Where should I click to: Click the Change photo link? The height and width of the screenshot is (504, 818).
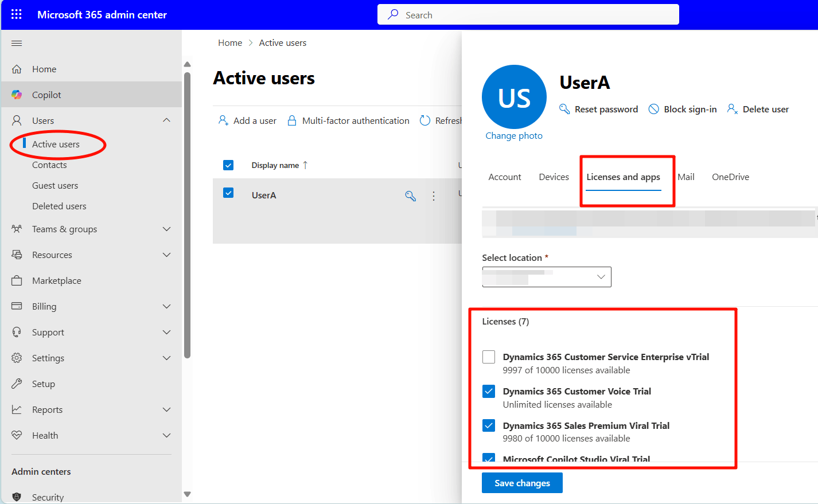coord(514,136)
